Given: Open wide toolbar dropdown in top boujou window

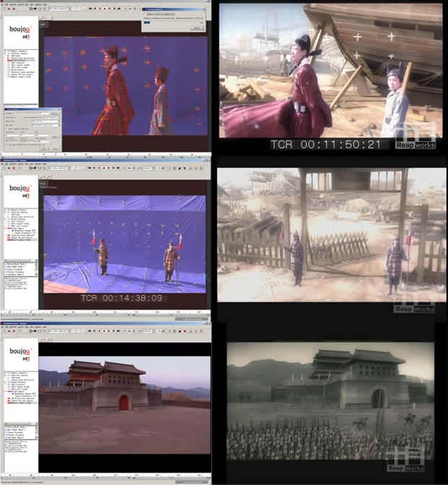Looking at the screenshot, I should tap(58, 9).
